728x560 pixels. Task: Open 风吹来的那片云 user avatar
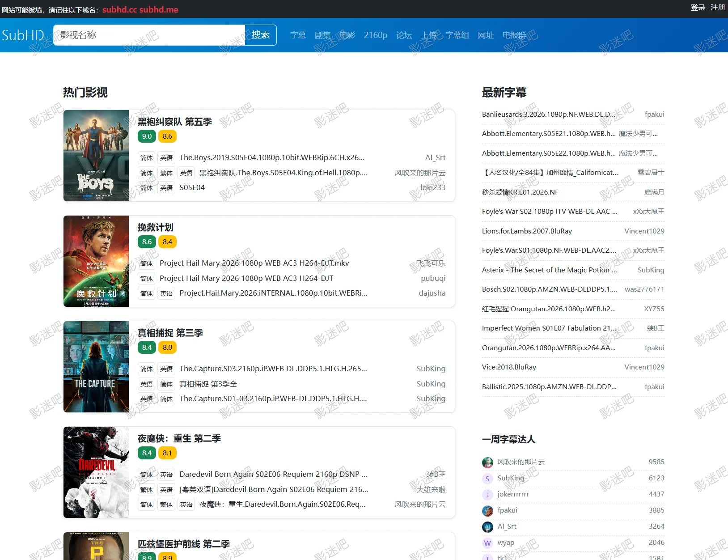click(487, 462)
